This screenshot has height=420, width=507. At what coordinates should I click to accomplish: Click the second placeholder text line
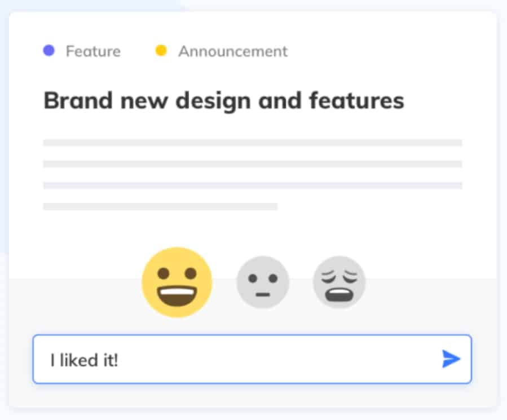[x=253, y=164]
